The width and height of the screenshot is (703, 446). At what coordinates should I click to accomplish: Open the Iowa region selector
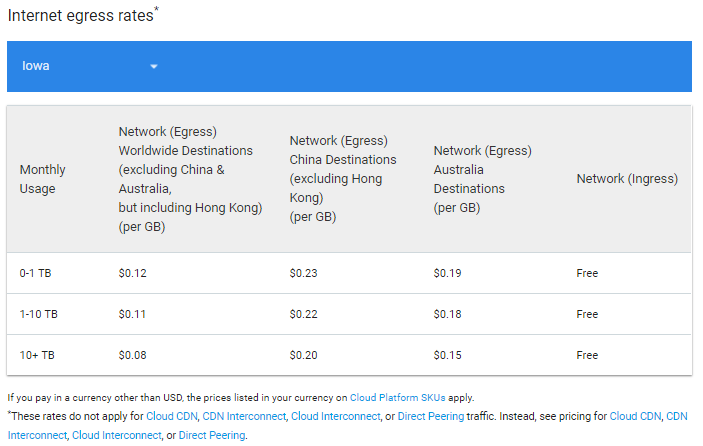tap(90, 66)
